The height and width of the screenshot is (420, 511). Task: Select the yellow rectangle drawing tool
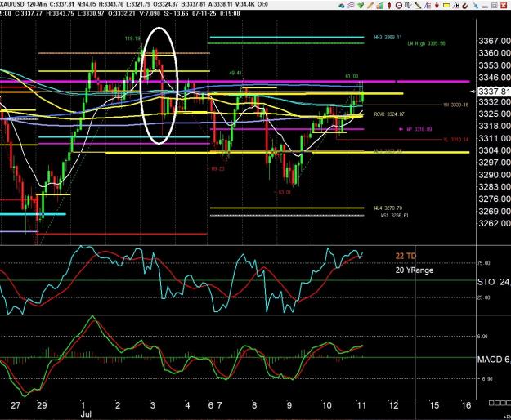point(446,5)
